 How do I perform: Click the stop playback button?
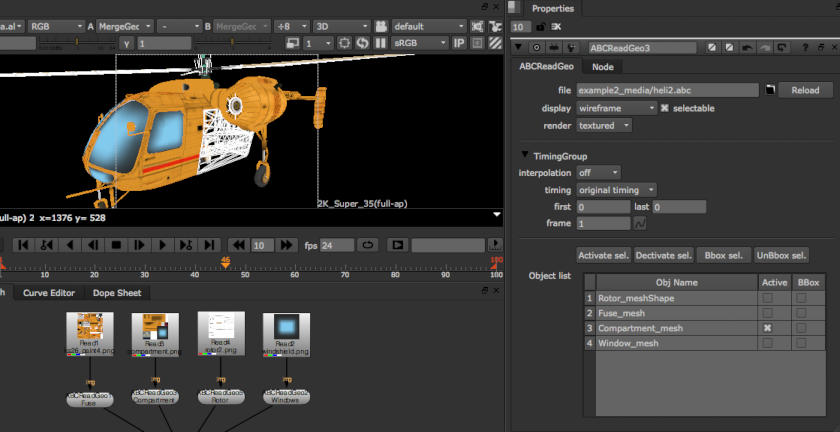(x=115, y=245)
